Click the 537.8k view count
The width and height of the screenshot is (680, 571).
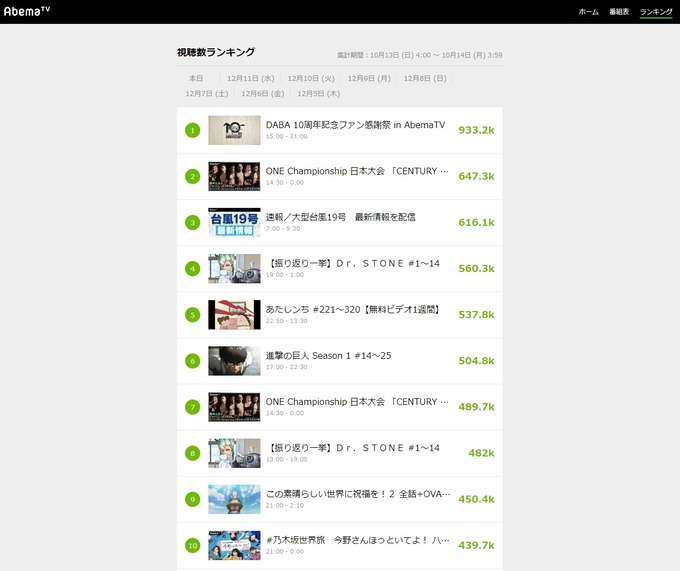(476, 315)
